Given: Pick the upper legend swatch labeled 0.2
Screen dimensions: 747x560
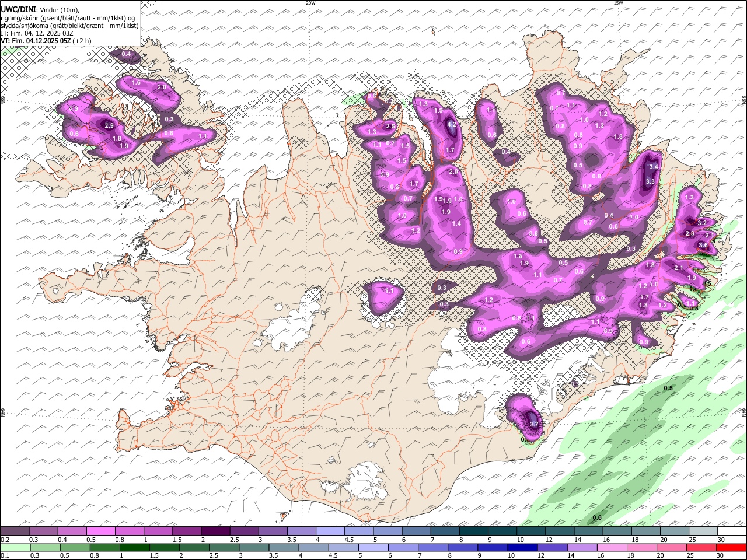Looking at the screenshot, I should tap(15, 531).
